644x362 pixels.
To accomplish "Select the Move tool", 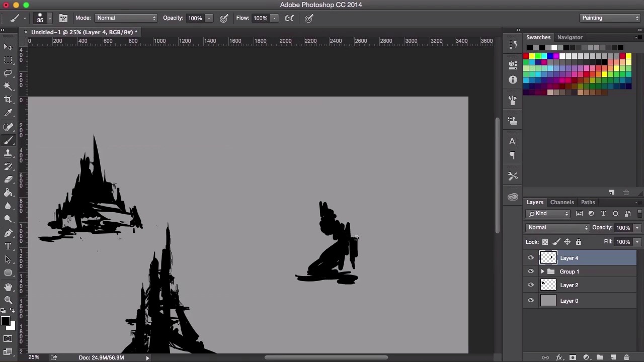I will tap(8, 47).
